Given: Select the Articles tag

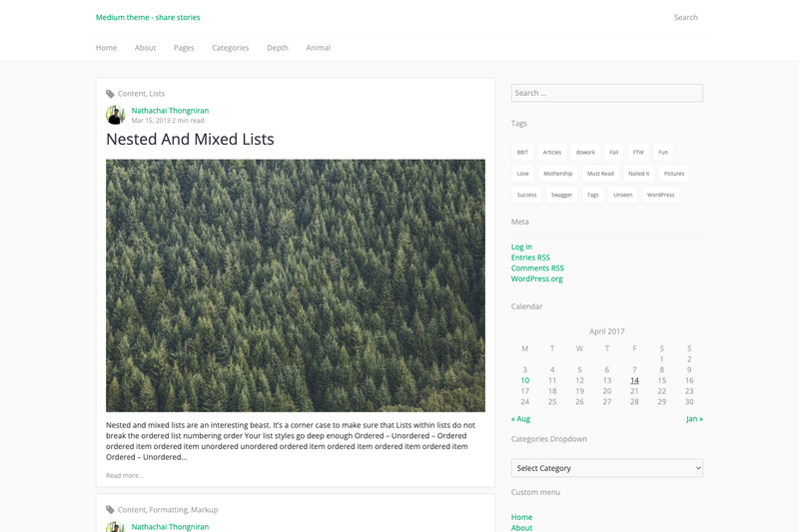Looking at the screenshot, I should 552,153.
